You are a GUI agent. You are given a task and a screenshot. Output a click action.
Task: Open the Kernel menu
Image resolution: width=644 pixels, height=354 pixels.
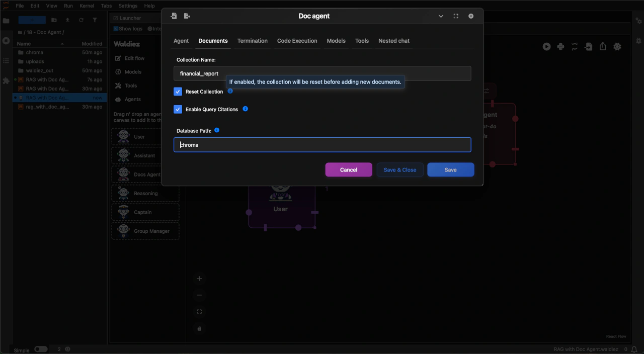[x=87, y=6]
